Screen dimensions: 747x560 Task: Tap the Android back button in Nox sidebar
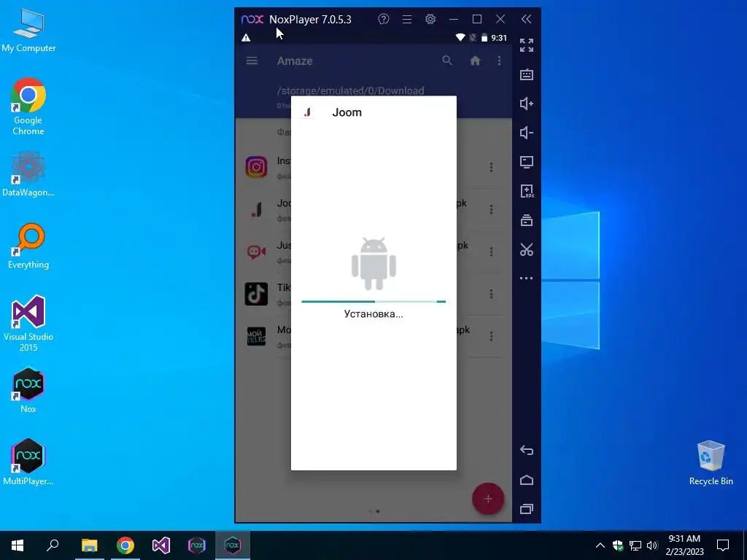click(527, 451)
